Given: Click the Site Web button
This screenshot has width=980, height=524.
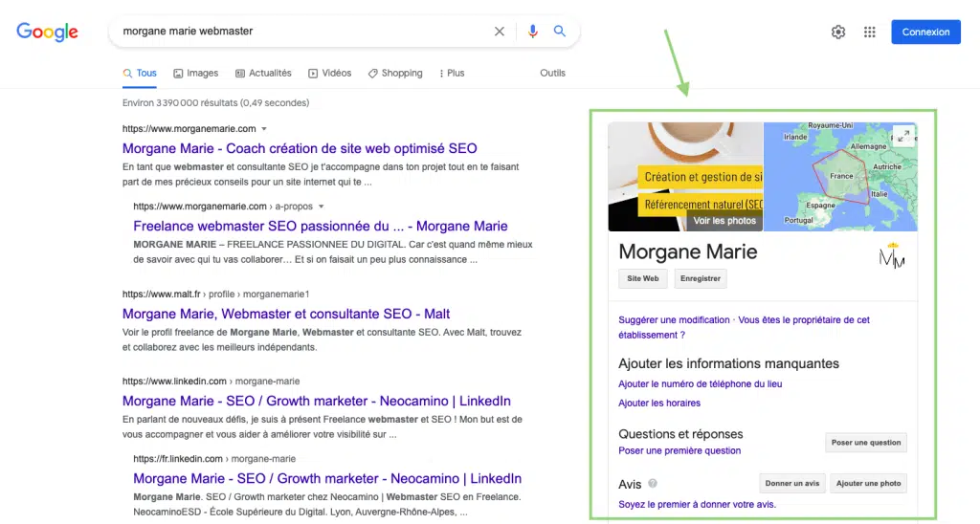Looking at the screenshot, I should tap(642, 278).
